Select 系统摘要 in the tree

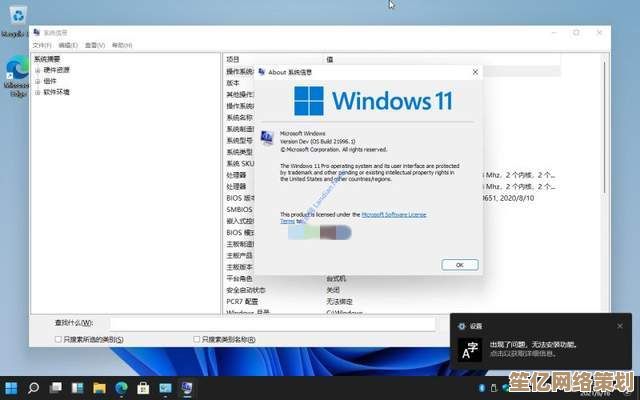47,59
